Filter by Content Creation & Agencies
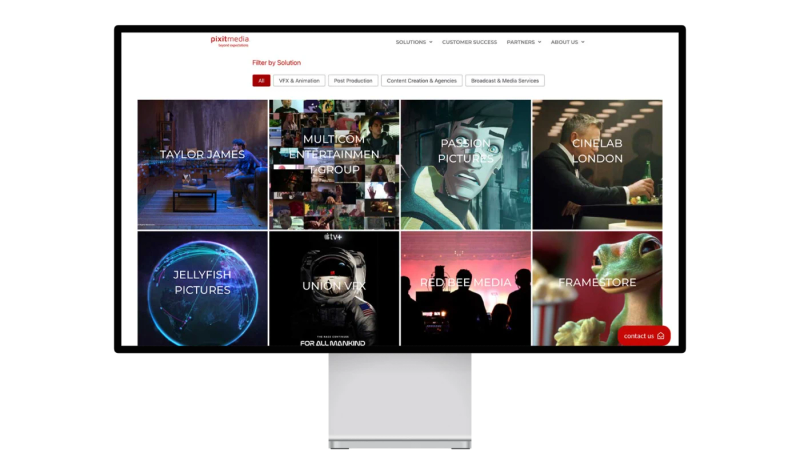Screen dimensions: 800x450 click(421, 81)
